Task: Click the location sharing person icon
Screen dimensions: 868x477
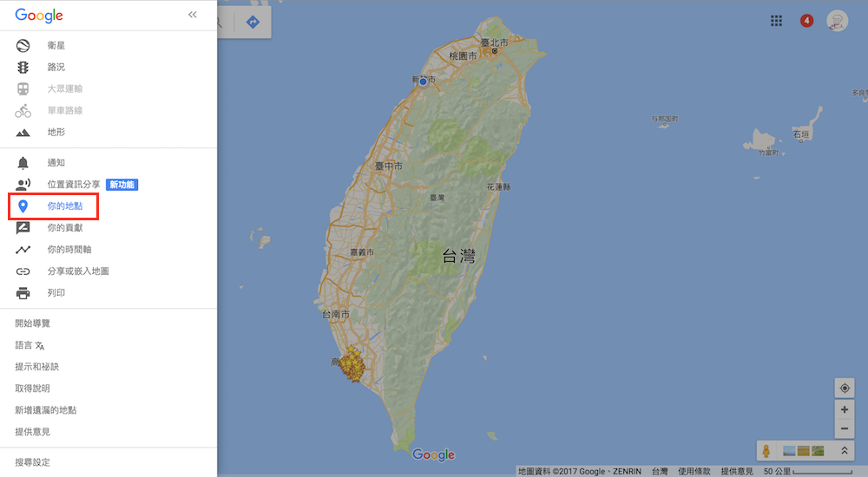Action: coord(23,184)
